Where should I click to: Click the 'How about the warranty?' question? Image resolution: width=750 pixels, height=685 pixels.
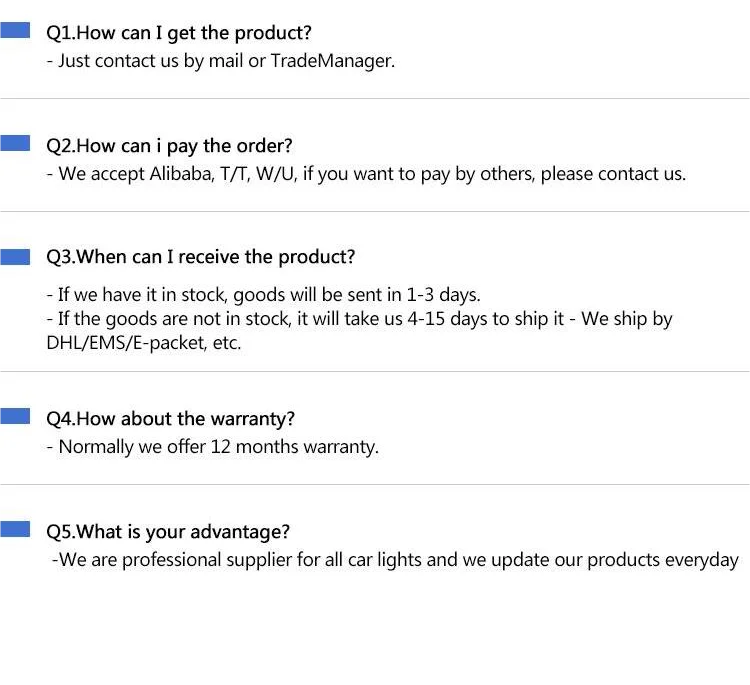[171, 419]
